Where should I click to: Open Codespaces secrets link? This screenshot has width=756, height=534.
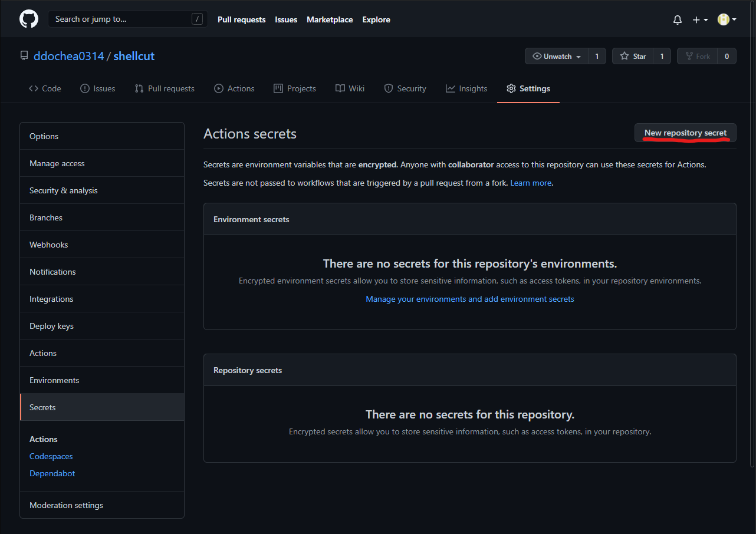pos(51,456)
